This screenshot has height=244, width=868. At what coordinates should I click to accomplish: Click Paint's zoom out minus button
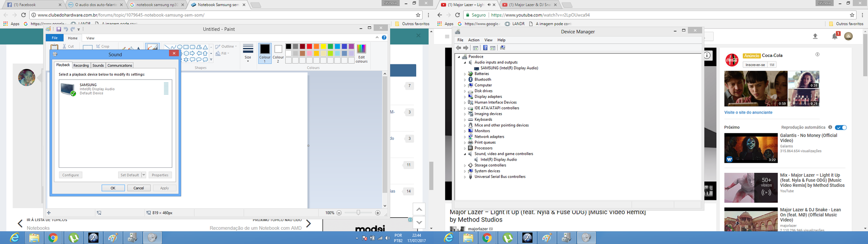[x=339, y=213]
